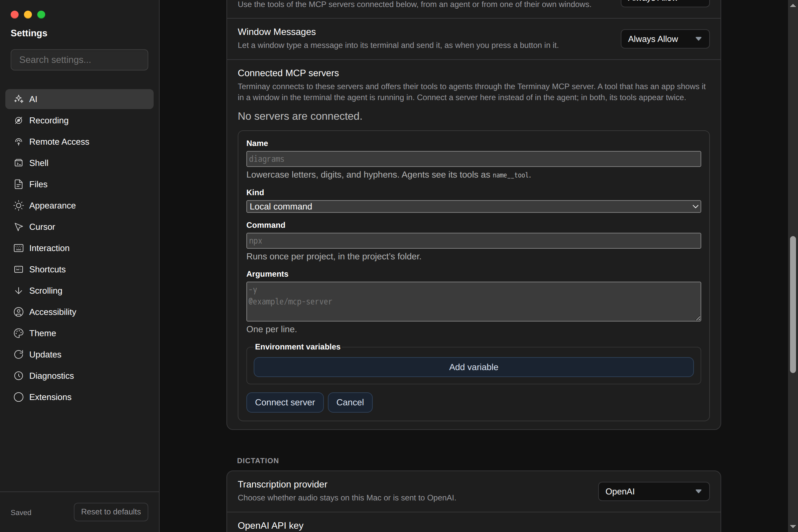This screenshot has height=532, width=798.
Task: Click Reset to defaults button
Action: [111, 512]
